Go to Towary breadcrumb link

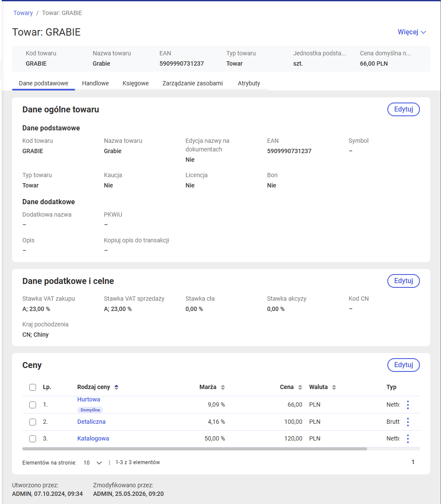tap(23, 13)
